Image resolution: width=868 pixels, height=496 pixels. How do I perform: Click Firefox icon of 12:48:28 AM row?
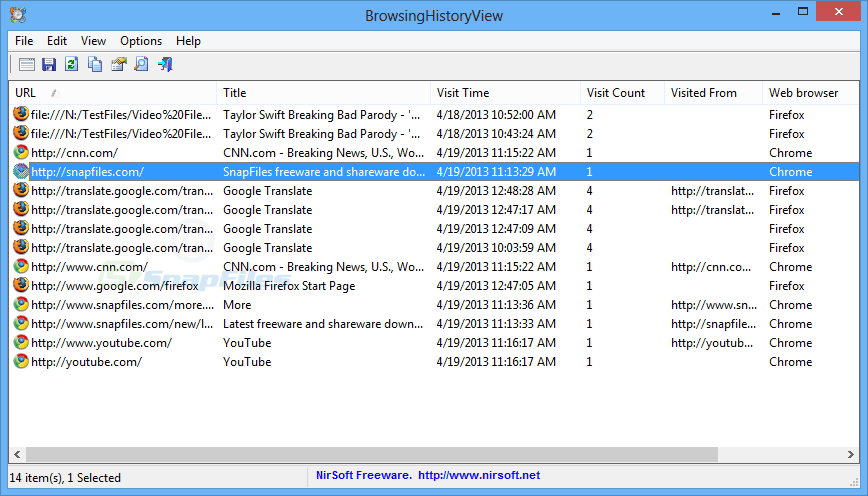coord(21,190)
